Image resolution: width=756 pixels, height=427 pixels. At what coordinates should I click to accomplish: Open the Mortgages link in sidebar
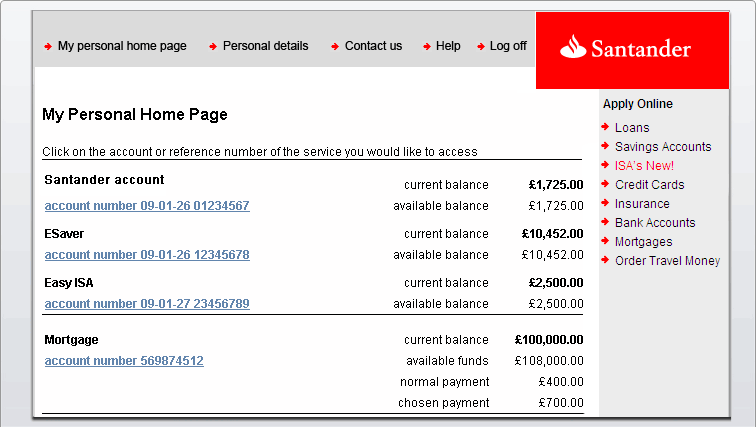point(644,242)
